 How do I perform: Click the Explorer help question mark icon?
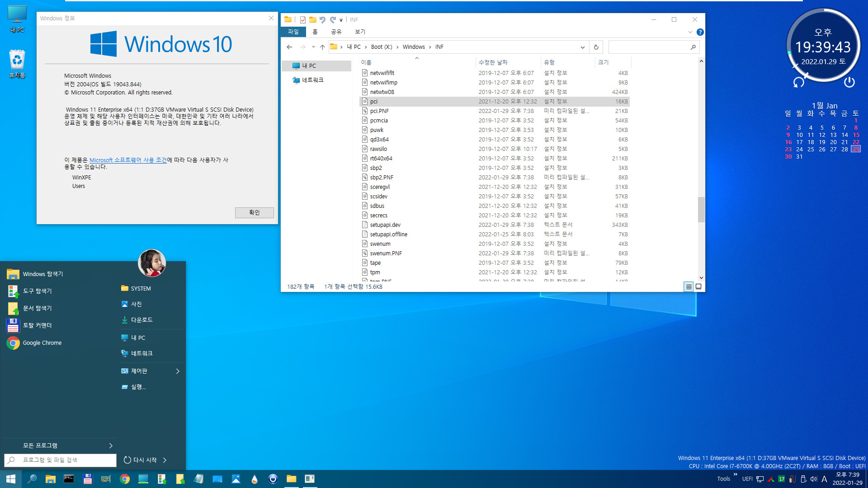click(700, 32)
